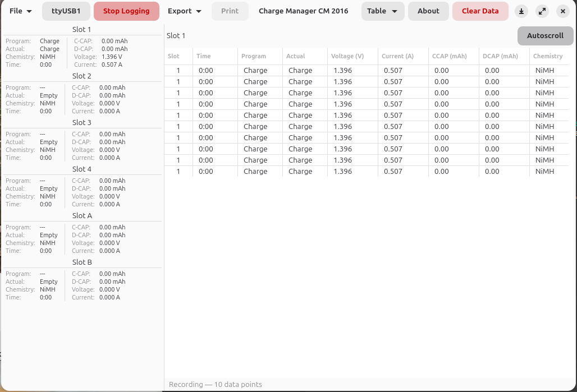Click the Chemistry column header
577x392 pixels.
point(548,56)
